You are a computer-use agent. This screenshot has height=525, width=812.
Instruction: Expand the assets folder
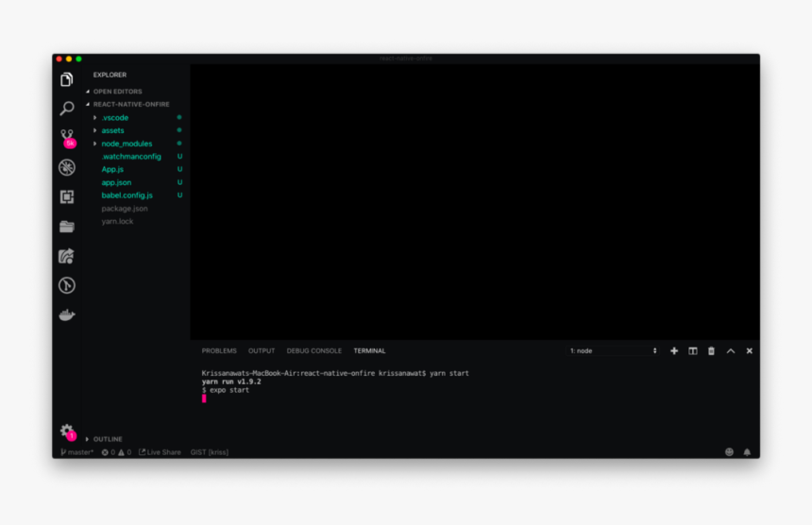click(x=112, y=130)
